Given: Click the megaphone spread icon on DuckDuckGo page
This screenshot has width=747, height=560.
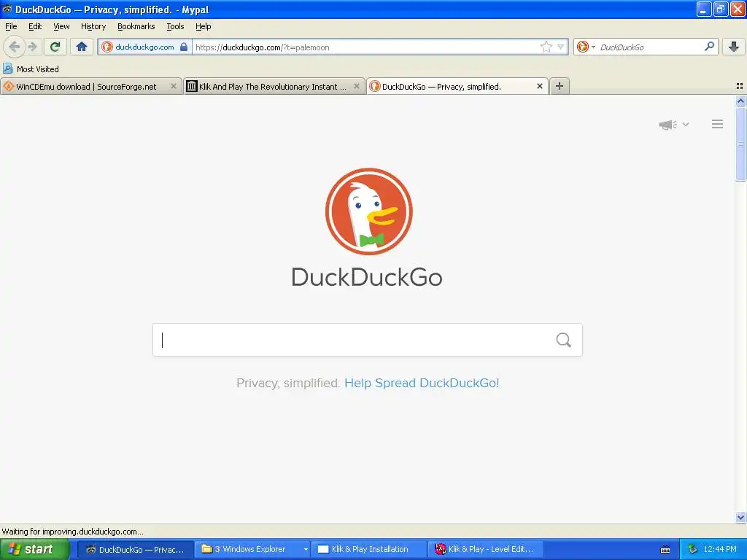Looking at the screenshot, I should [668, 125].
